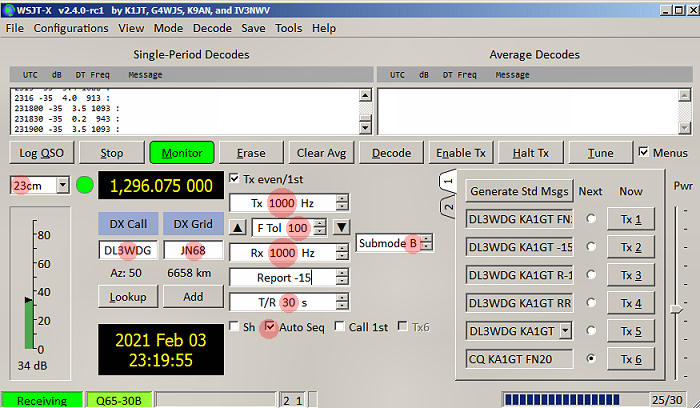Open the Save menu
This screenshot has height=408, width=700.
pyautogui.click(x=253, y=28)
